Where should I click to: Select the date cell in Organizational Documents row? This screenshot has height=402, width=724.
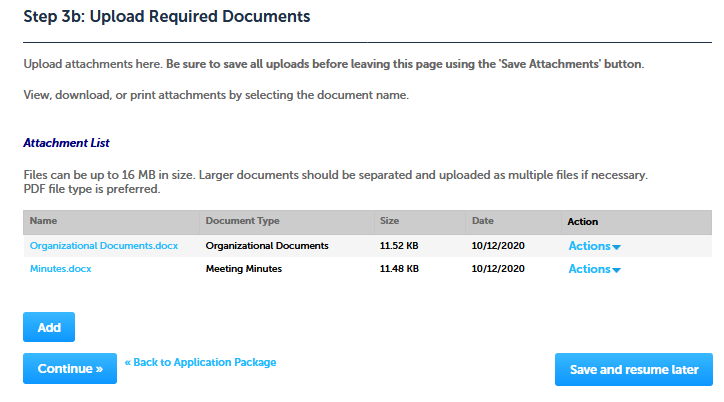[x=498, y=246]
